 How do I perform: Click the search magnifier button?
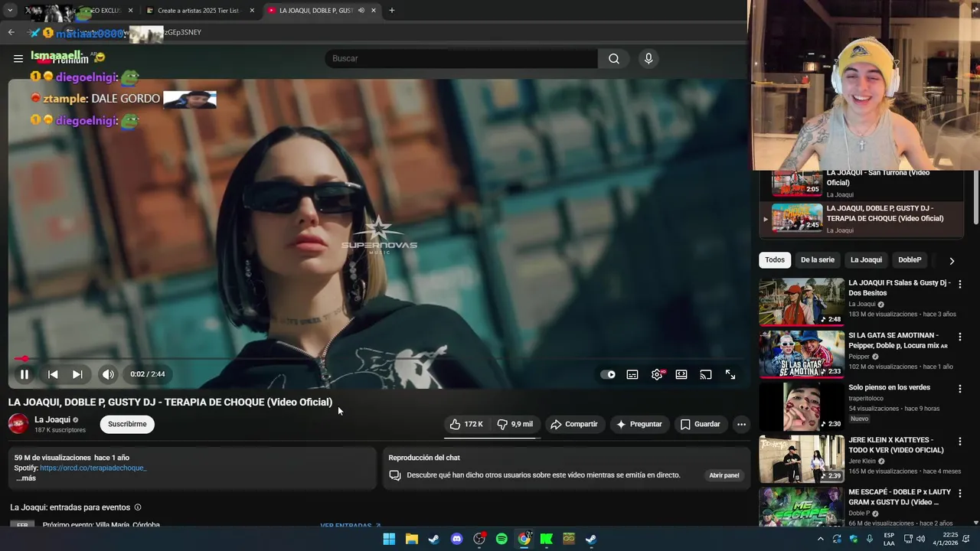[614, 59]
